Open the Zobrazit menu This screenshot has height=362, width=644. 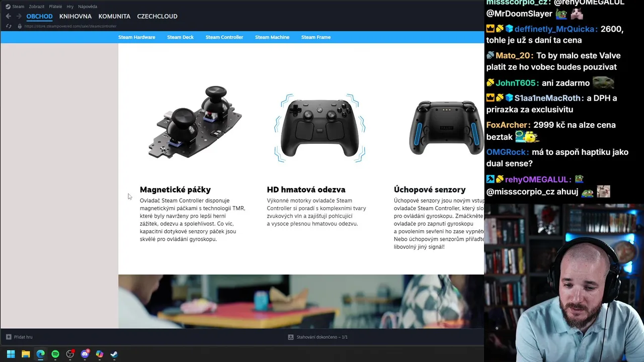[36, 7]
